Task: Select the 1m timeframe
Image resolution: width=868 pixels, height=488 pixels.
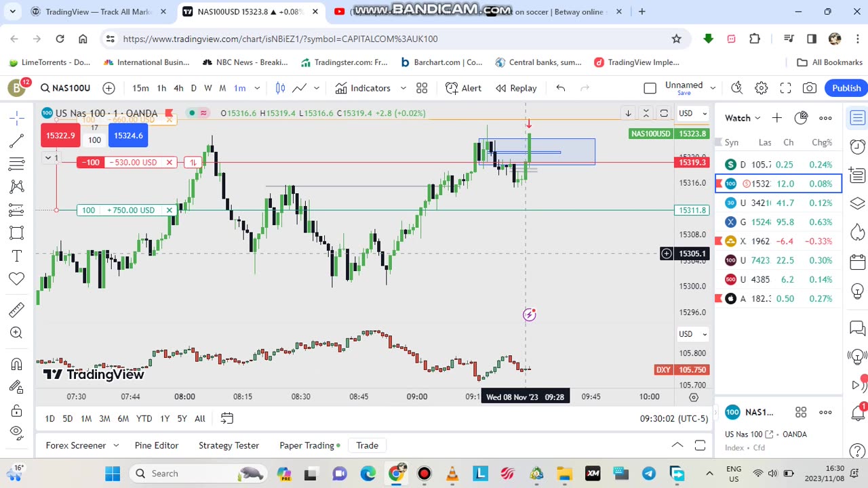Action: coord(239,88)
